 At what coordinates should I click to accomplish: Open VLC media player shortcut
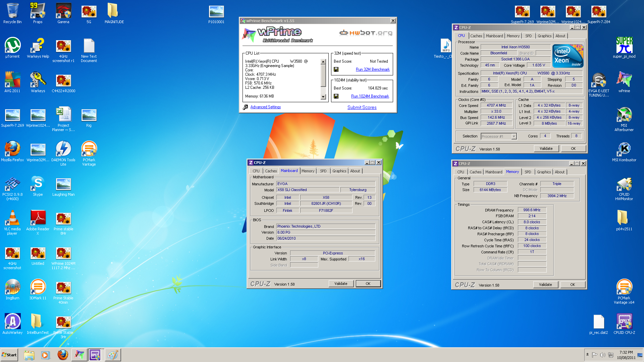(x=12, y=223)
